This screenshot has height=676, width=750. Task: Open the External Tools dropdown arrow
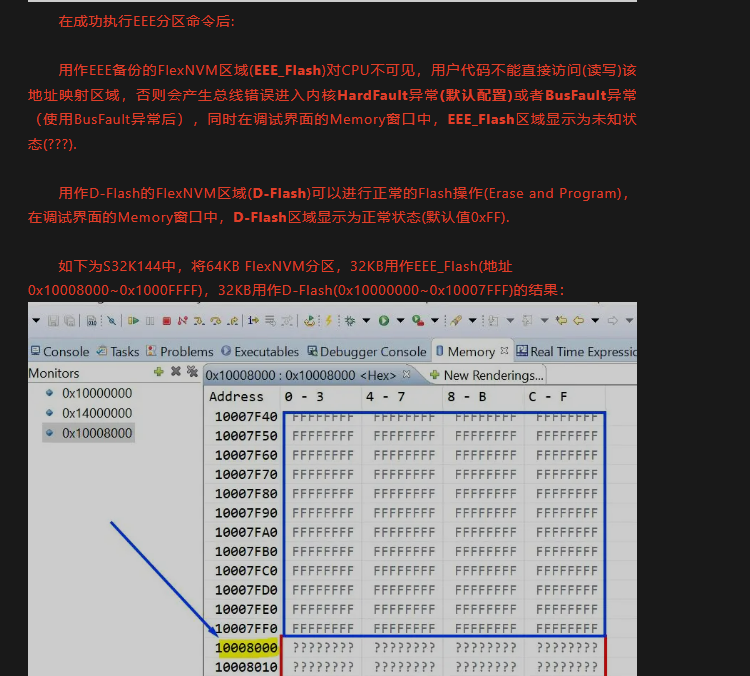[435, 321]
